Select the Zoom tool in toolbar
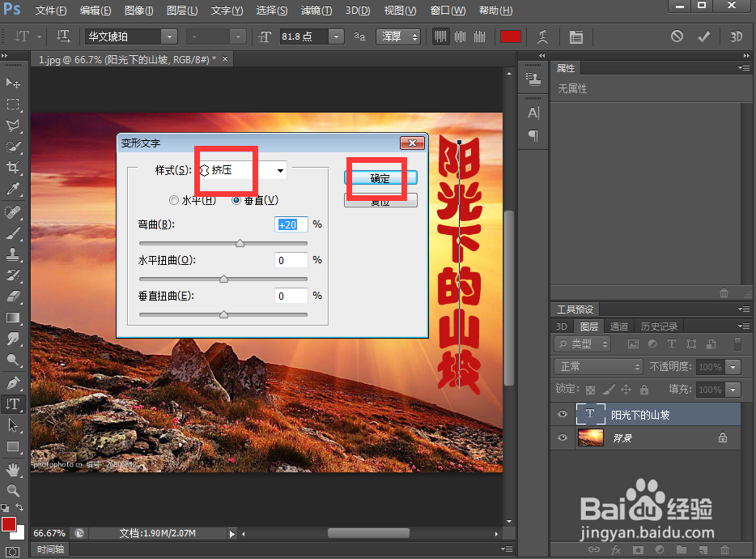The height and width of the screenshot is (559, 756). pos(11,490)
